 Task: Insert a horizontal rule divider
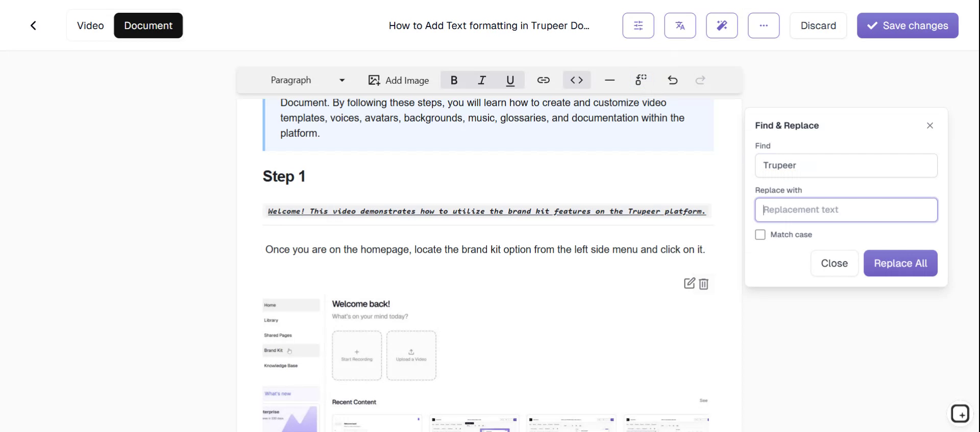[x=609, y=80]
